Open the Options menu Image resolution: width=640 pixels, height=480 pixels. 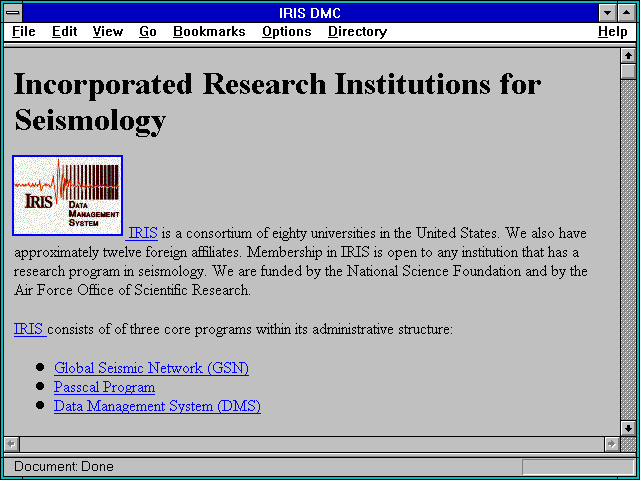(x=287, y=32)
